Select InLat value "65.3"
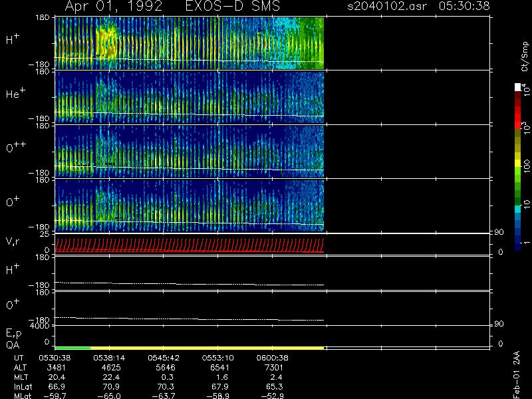This screenshot has height=399, width=532. click(x=274, y=387)
